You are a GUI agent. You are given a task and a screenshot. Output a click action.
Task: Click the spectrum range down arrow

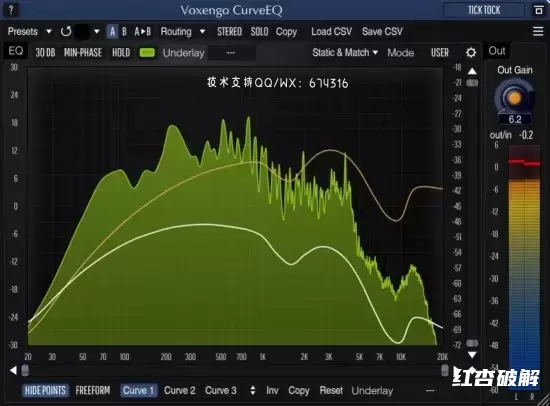pyautogui.click(x=472, y=355)
